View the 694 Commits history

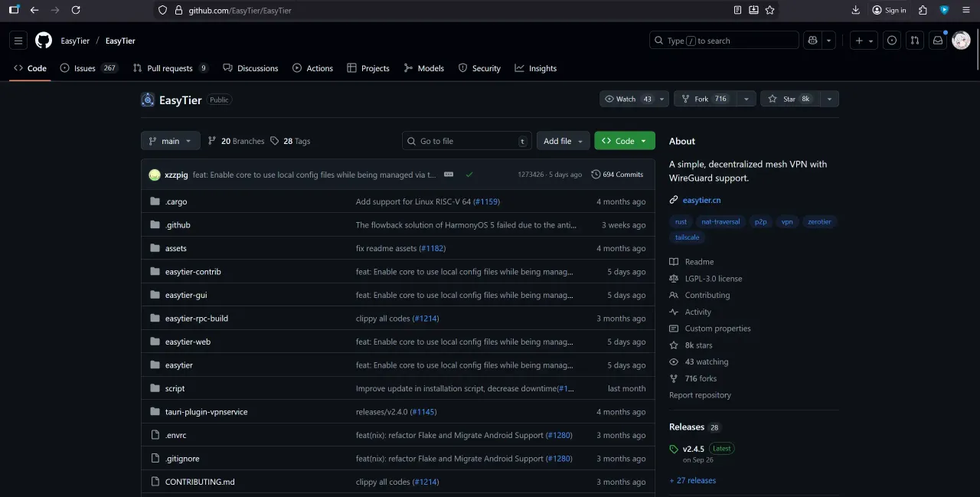(x=617, y=175)
